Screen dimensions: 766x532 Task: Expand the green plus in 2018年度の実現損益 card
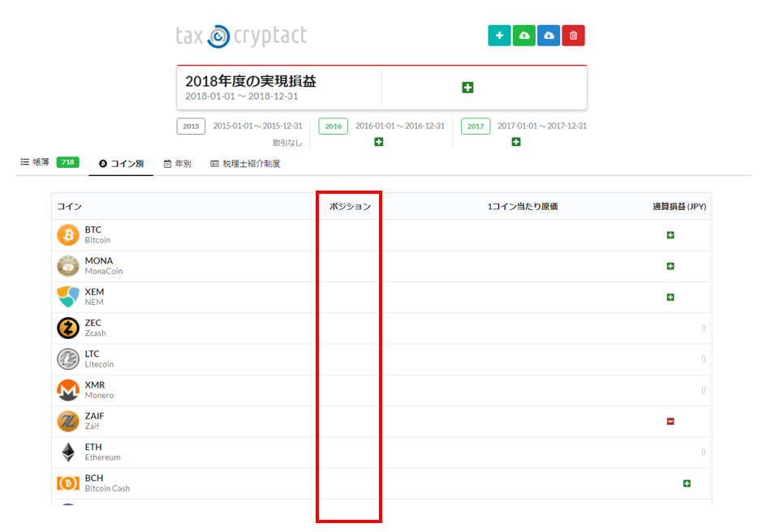467,88
